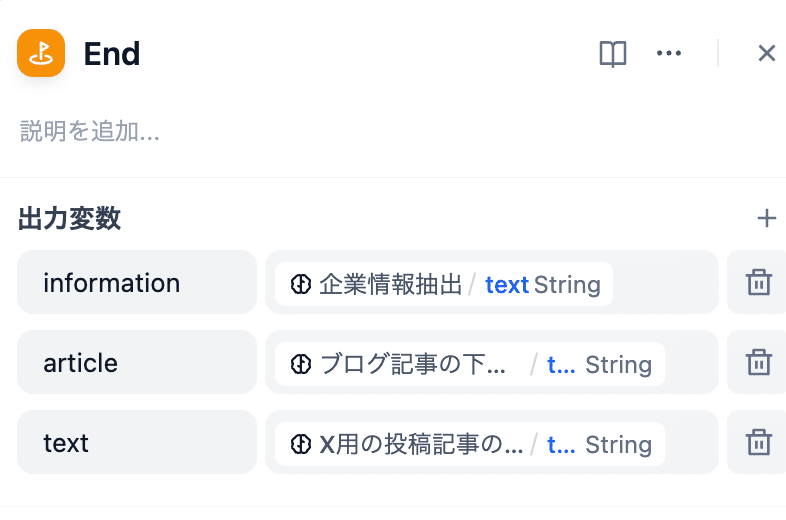Viewport: 786px width, 520px height.
Task: Open the three-dots more options menu
Action: (669, 53)
